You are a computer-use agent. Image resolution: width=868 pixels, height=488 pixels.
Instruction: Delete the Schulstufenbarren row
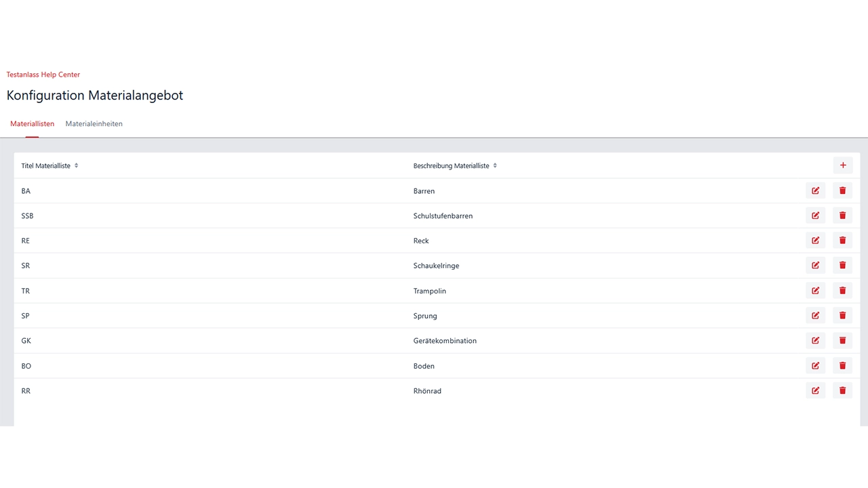842,216
